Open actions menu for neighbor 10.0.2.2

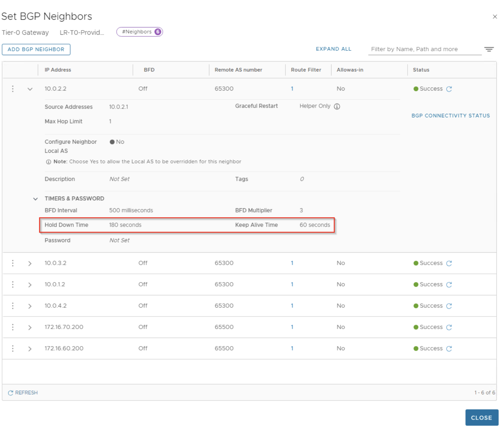tap(13, 89)
